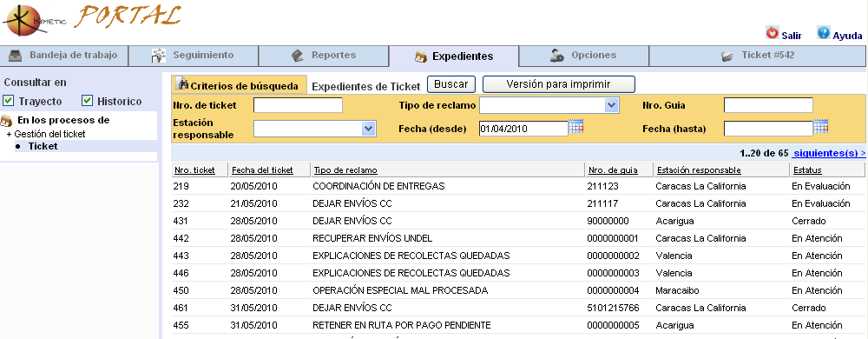This screenshot has height=339, width=868.
Task: Click the Fecha (hasta) date field
Action: (x=768, y=129)
